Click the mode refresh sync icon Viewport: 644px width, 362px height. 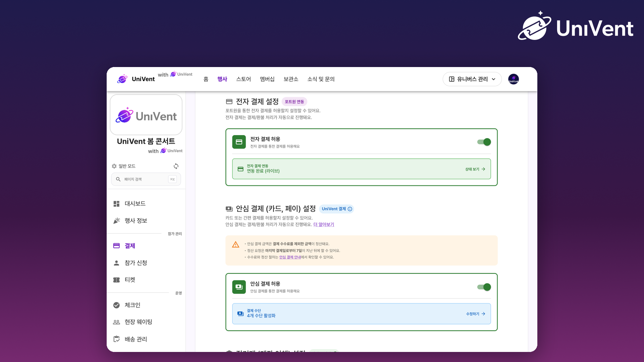pos(176,166)
